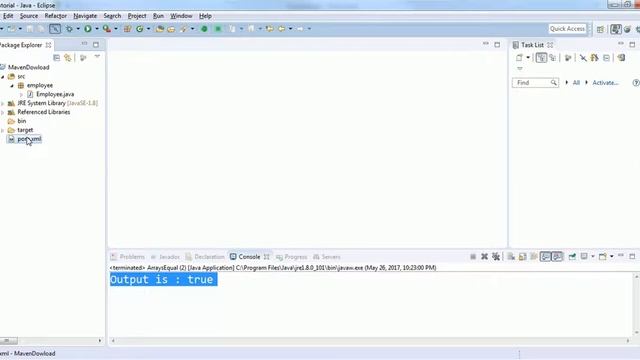640x360 pixels.
Task: Click the Open Type icon
Action: [x=160, y=29]
